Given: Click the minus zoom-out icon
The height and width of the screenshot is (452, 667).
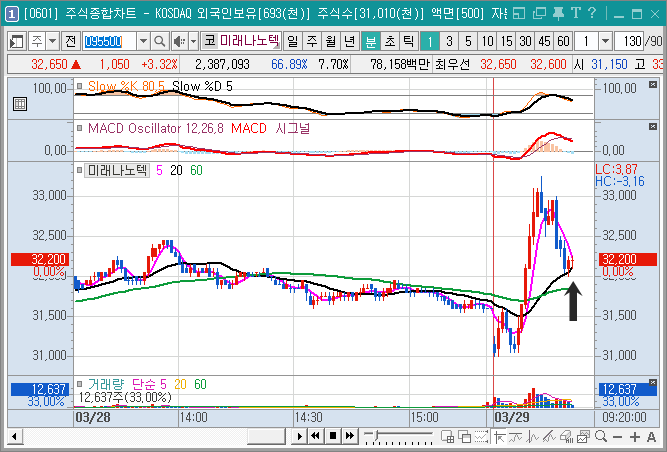Looking at the screenshot, I should tap(618, 437).
